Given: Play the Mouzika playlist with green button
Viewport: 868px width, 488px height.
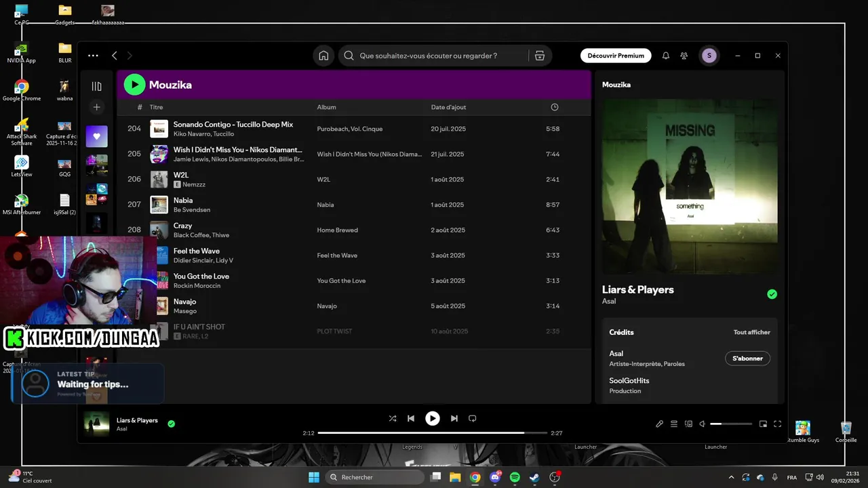Looking at the screenshot, I should [134, 85].
